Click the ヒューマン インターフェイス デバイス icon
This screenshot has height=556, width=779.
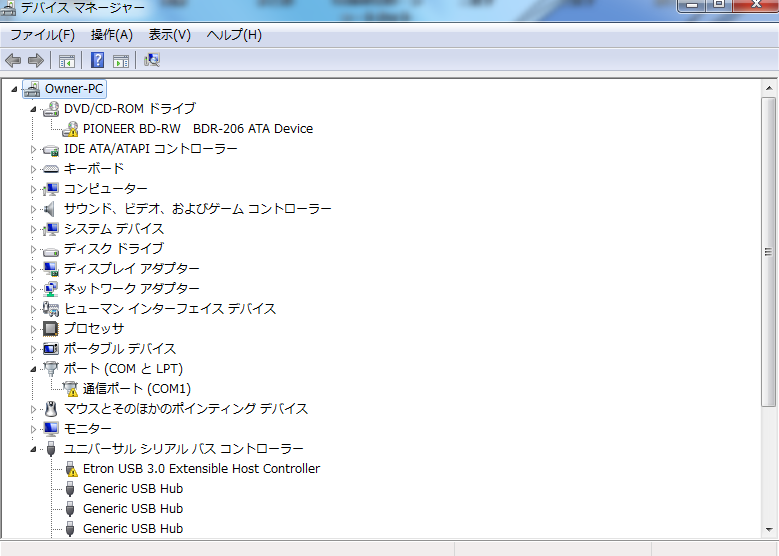[51, 309]
